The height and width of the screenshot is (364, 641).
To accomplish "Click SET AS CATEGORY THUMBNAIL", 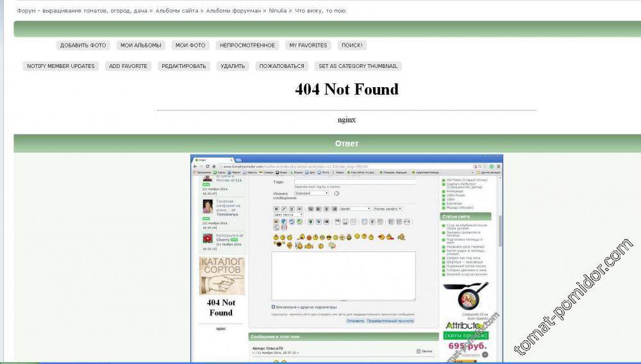I will click(358, 66).
